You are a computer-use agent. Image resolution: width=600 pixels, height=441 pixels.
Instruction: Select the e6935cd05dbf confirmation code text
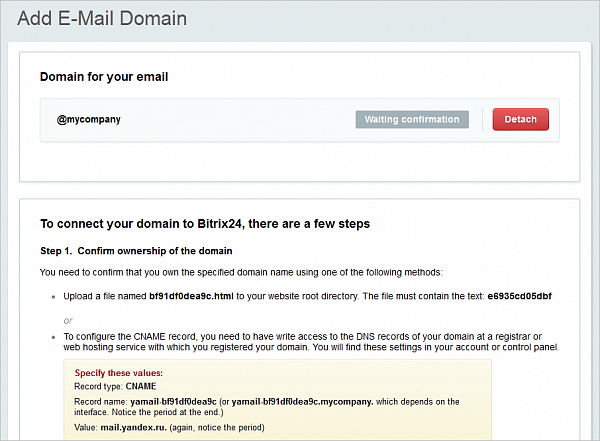coord(519,296)
